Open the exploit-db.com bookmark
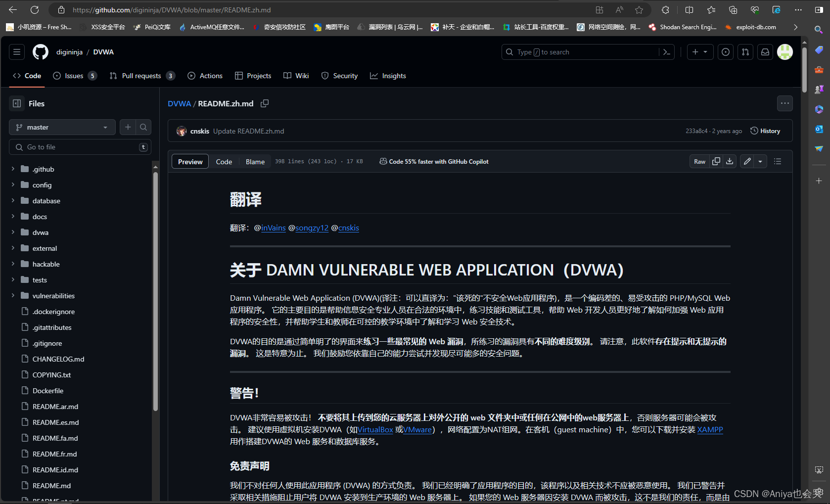This screenshot has height=504, width=830. tap(750, 27)
